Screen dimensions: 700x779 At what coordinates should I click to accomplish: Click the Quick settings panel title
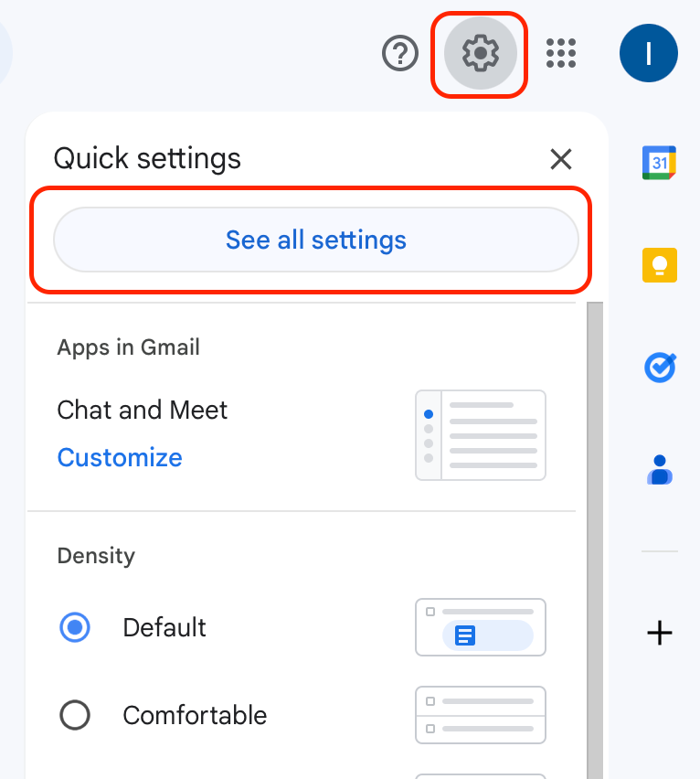[147, 159]
